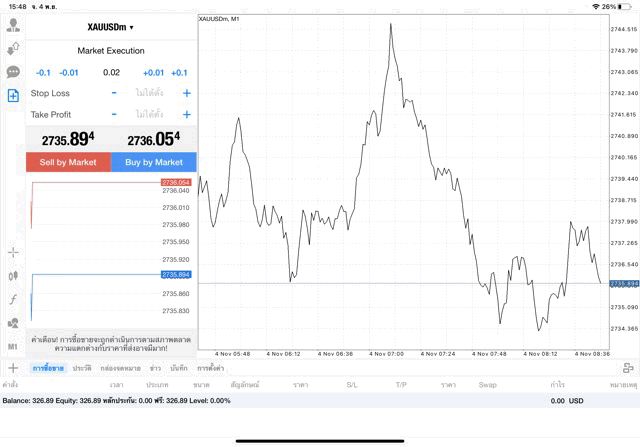
Task: Decrease the Stop Loss value
Action: (x=114, y=93)
